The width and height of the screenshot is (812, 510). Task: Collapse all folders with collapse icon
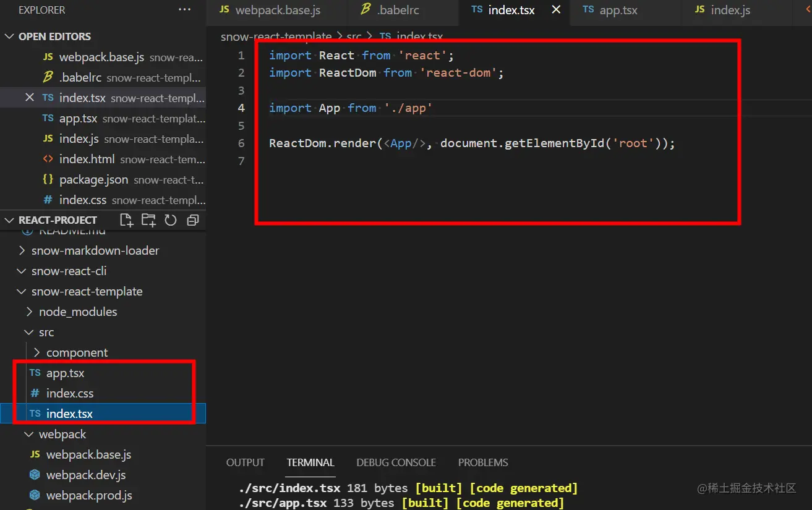click(x=192, y=220)
